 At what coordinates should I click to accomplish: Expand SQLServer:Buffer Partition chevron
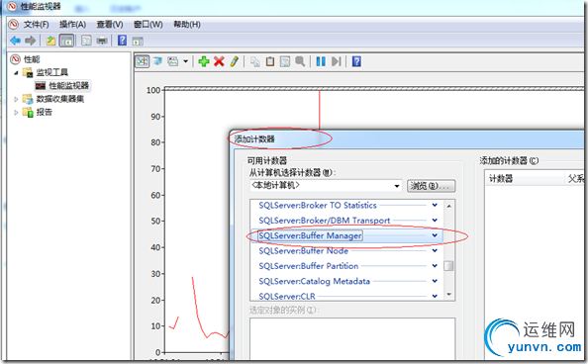pos(435,266)
